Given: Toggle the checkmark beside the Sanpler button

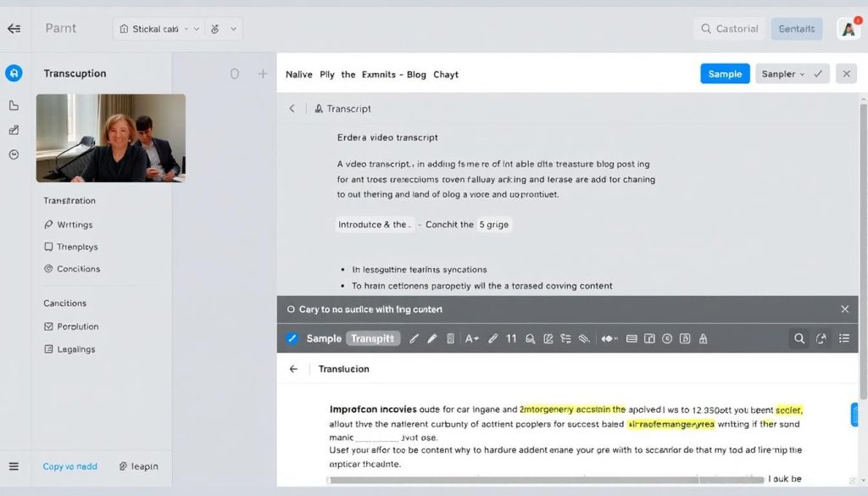Looking at the screenshot, I should pos(819,74).
